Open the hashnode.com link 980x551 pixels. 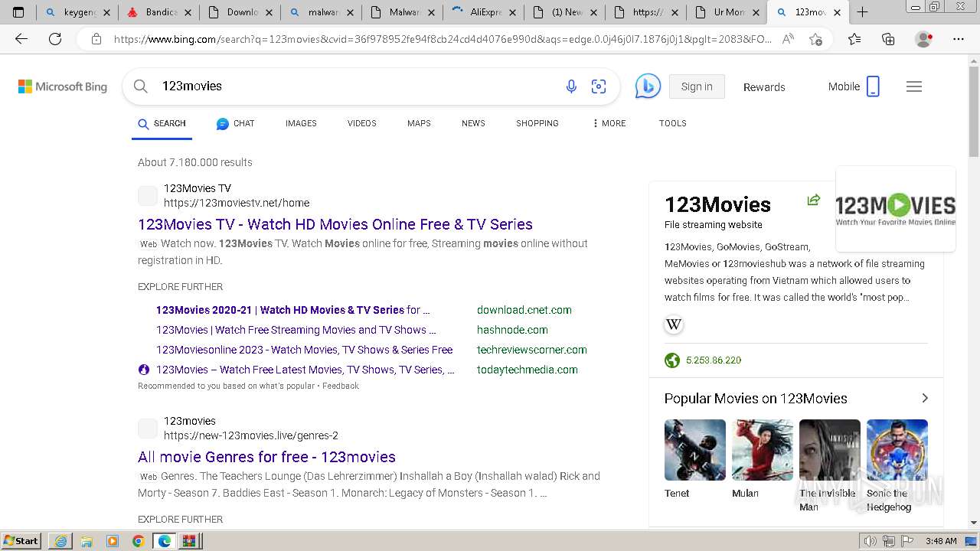(x=512, y=330)
